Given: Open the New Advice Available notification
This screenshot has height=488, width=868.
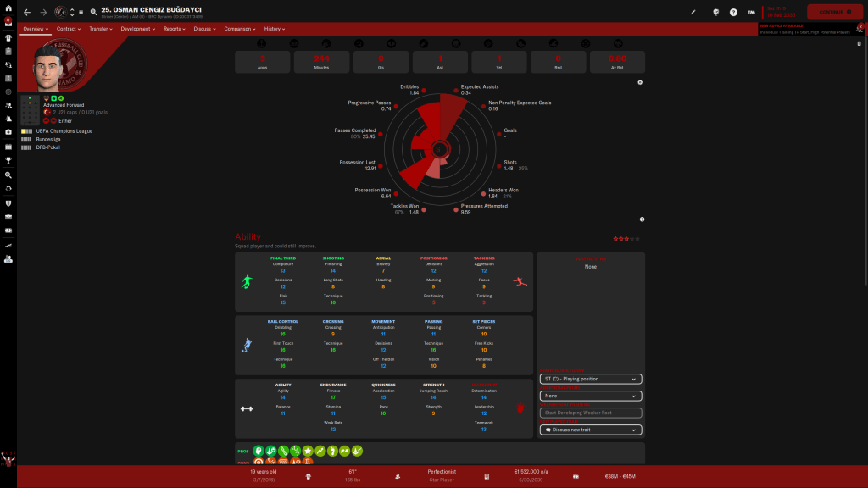Looking at the screenshot, I should coord(805,29).
